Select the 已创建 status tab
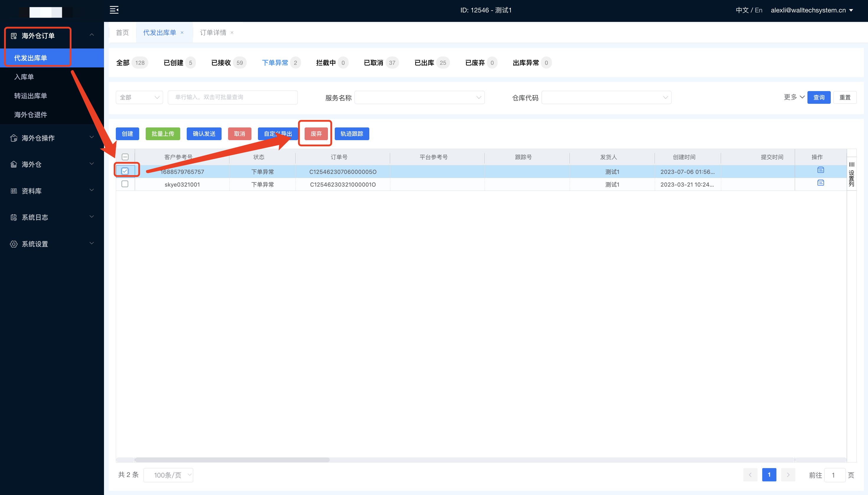 (179, 63)
